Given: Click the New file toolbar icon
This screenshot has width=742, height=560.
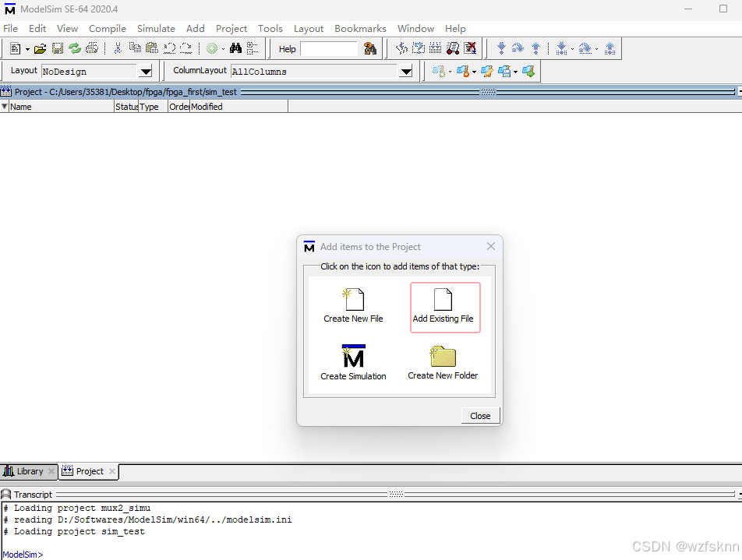Looking at the screenshot, I should click(15, 48).
